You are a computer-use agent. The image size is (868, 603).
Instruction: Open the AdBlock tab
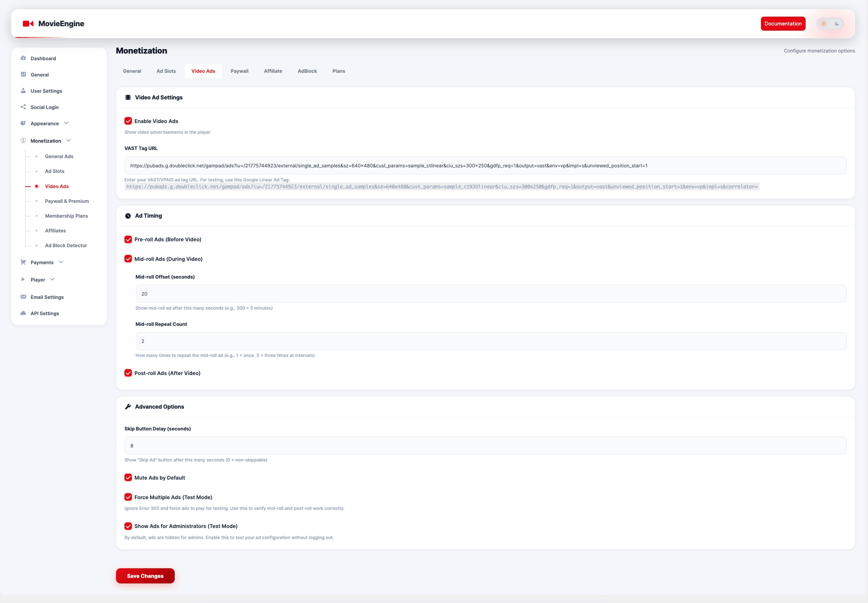point(307,71)
